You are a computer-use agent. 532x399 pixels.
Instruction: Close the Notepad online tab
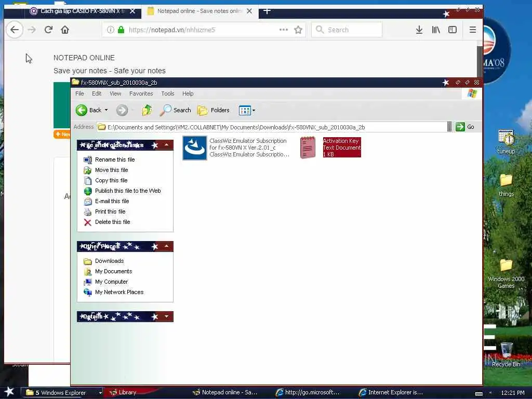(249, 11)
